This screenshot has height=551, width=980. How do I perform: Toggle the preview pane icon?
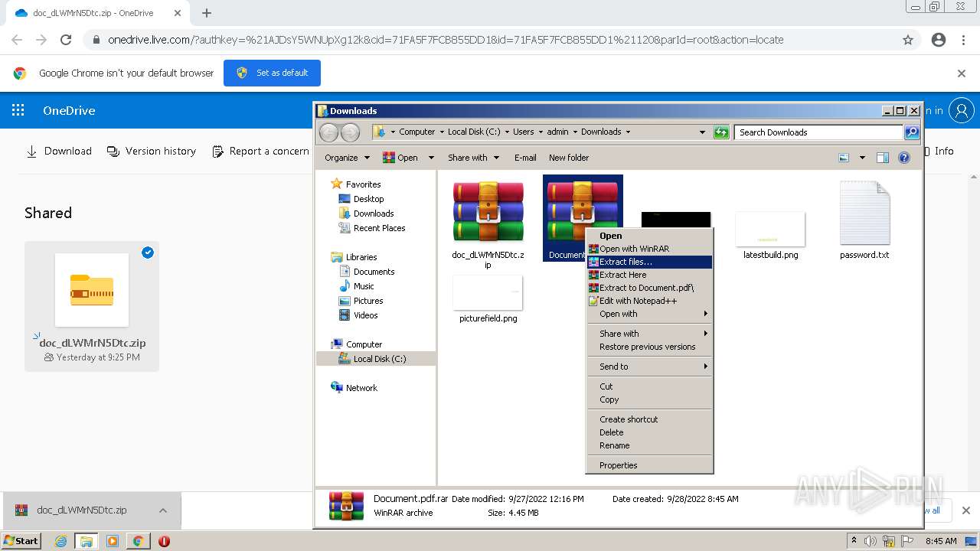coord(883,158)
